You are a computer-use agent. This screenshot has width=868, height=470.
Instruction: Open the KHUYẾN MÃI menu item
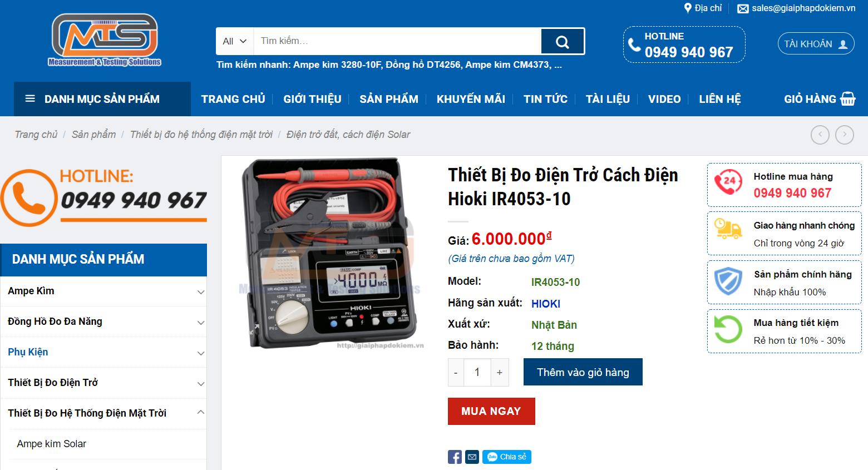[471, 99]
